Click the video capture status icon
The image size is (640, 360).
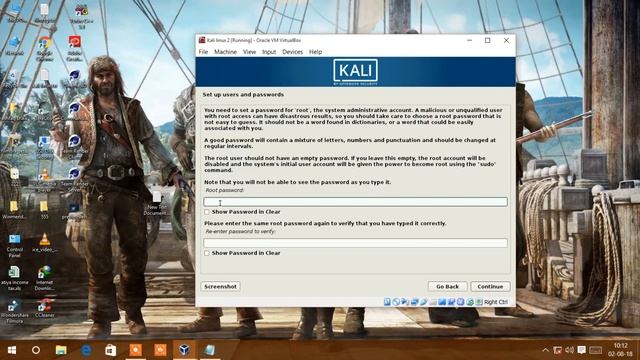451,302
